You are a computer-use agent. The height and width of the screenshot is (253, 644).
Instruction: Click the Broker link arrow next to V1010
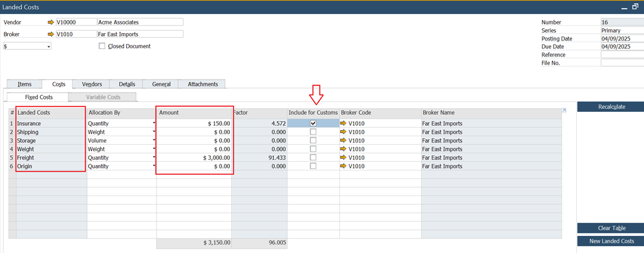[51, 34]
